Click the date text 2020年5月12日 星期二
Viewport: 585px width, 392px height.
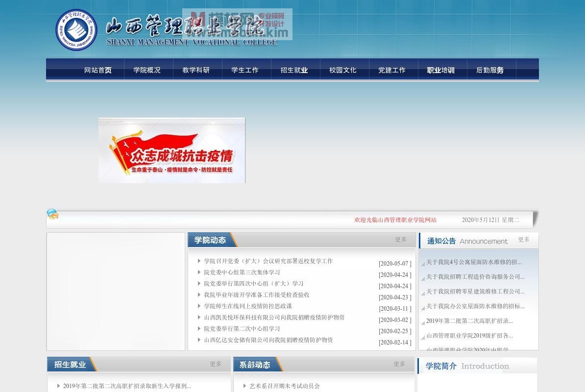click(490, 220)
